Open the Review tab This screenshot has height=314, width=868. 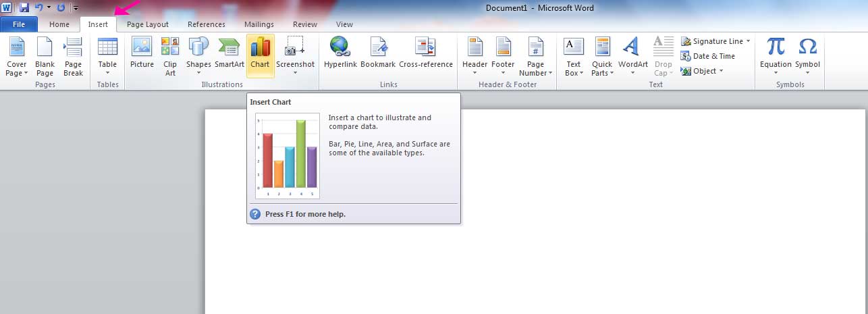coord(305,24)
